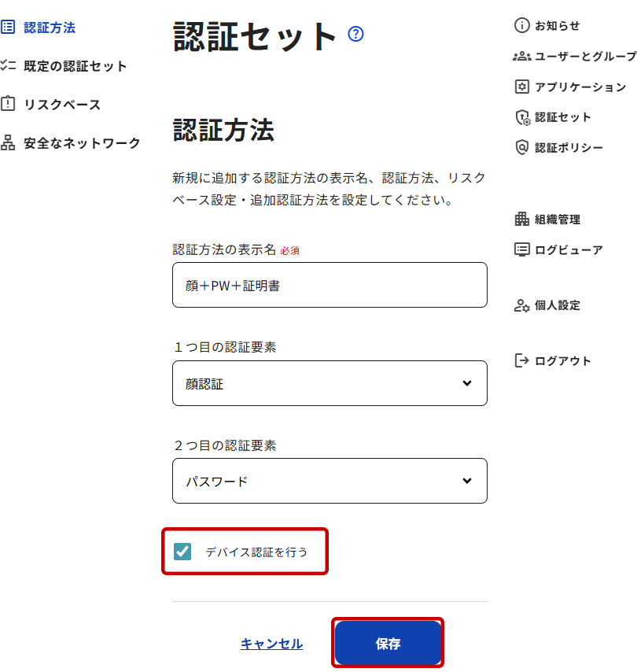Click the 個人設定 user settings icon

521,305
